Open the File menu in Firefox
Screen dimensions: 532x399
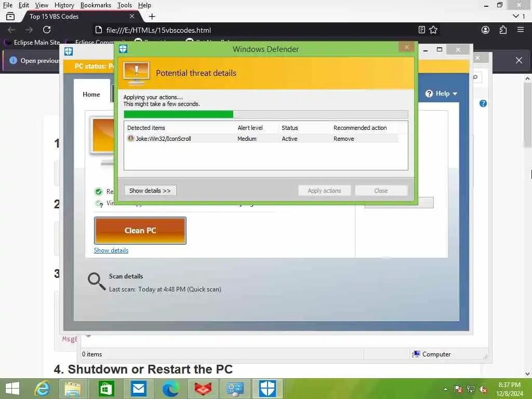pyautogui.click(x=7, y=5)
